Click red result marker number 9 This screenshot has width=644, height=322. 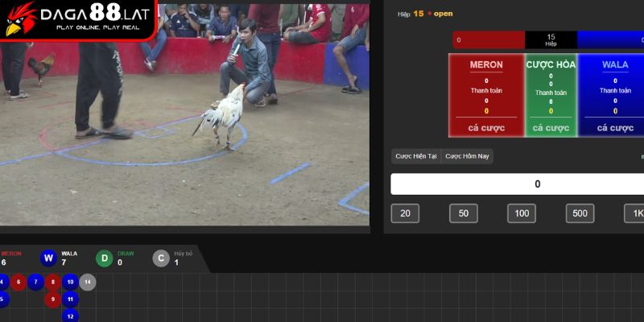coord(52,299)
